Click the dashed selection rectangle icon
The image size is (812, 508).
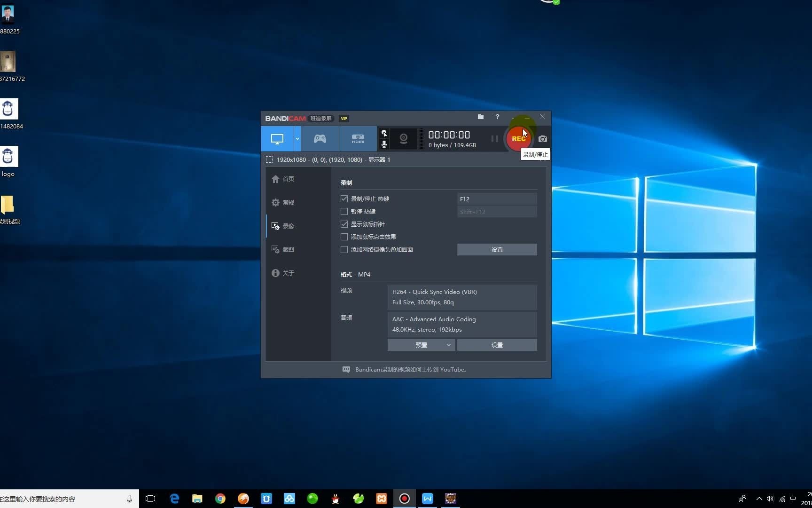(x=269, y=159)
